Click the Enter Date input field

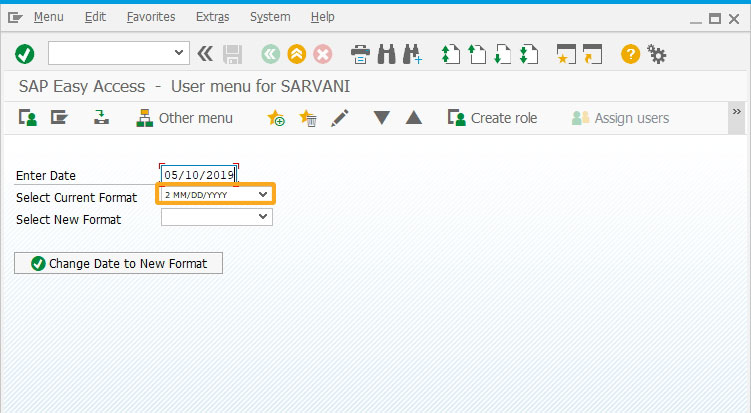tap(198, 175)
